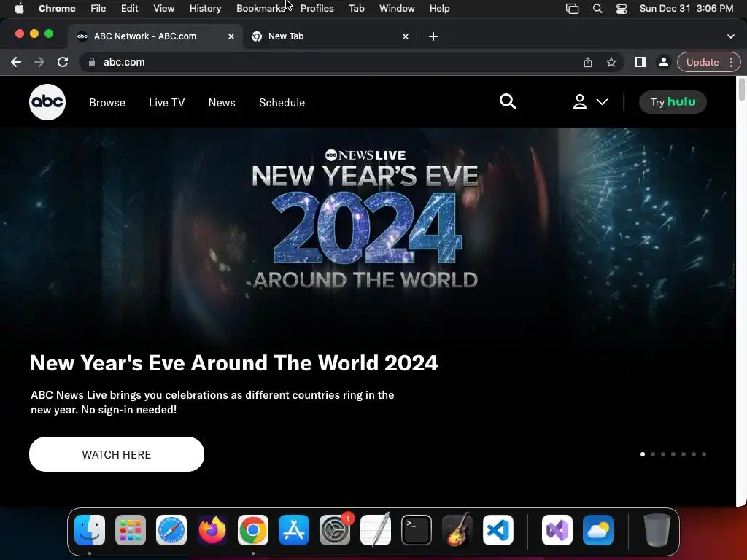Open Chrome's three-dot menu
The image size is (747, 560).
[x=731, y=63]
